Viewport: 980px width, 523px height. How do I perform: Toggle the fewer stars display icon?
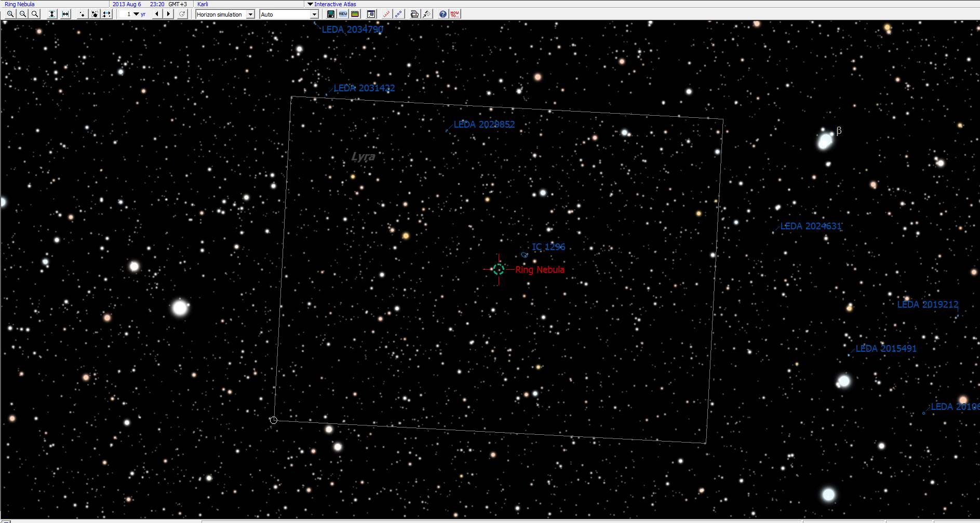click(82, 14)
